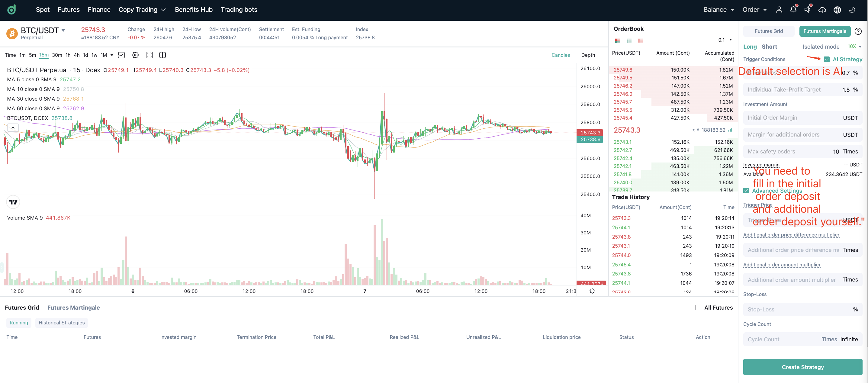Click bid price 25743.1 in orderbook
The image size is (868, 383).
[622, 142]
